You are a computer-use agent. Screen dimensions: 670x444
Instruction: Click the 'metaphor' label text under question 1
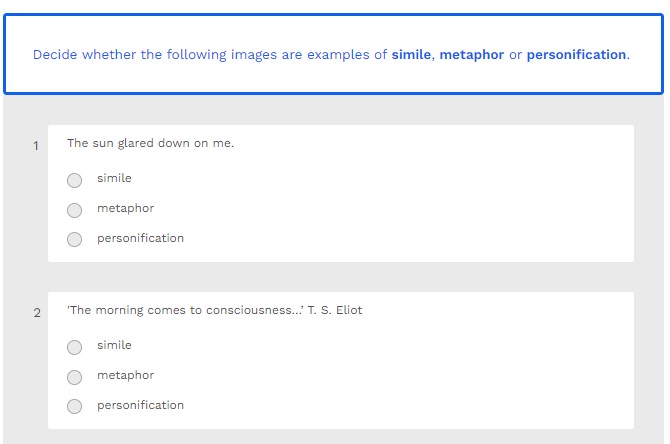pyautogui.click(x=125, y=208)
